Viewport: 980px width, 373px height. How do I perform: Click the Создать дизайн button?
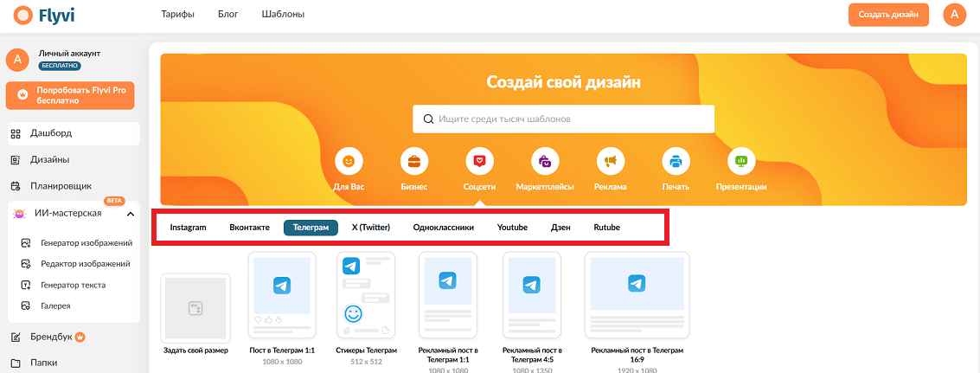pos(888,15)
